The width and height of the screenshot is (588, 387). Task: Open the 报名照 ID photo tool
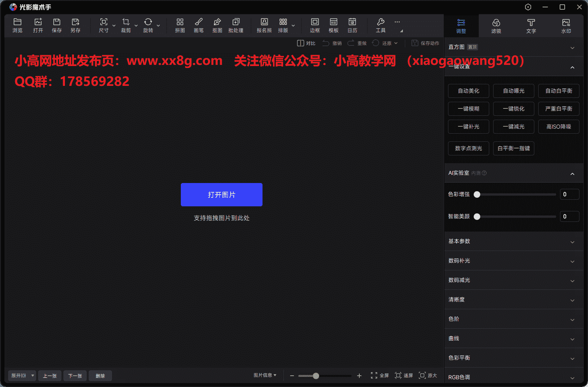pos(264,25)
